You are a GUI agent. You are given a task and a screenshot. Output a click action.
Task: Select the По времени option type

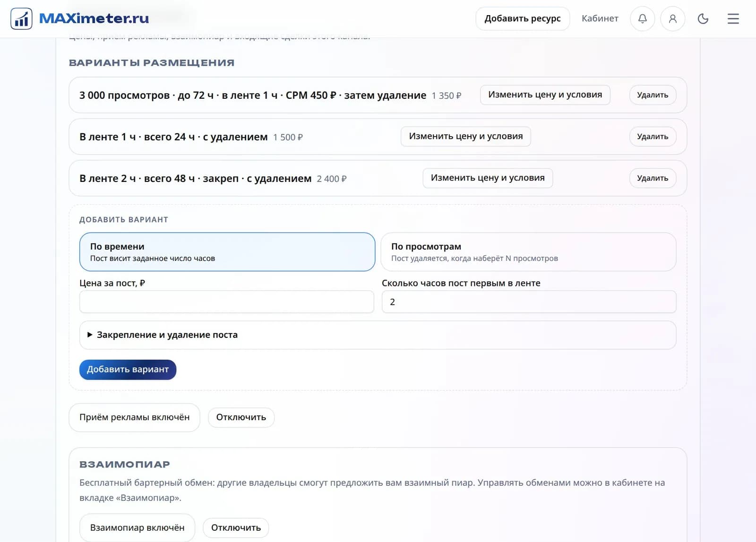tap(227, 252)
